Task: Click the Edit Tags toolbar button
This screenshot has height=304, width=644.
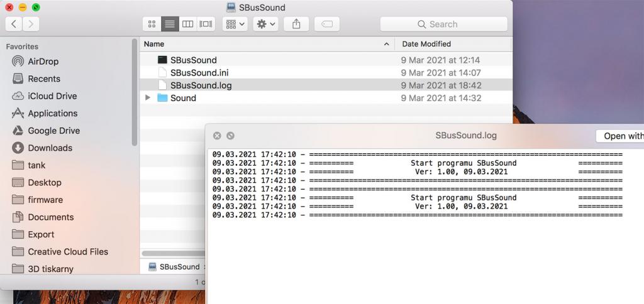Action: tap(326, 24)
